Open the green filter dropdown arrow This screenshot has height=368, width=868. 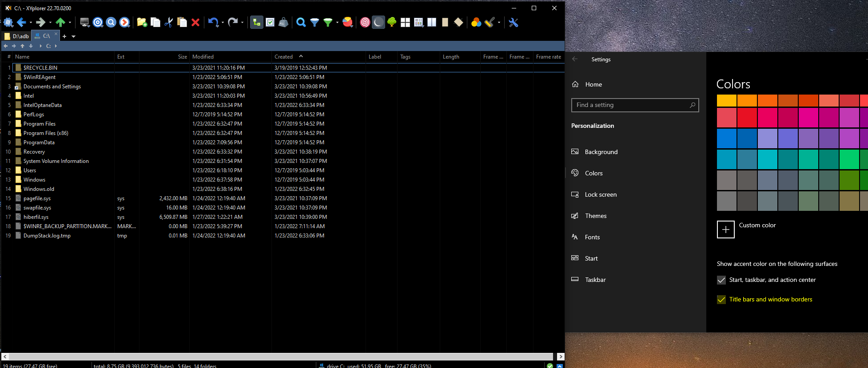tap(337, 23)
